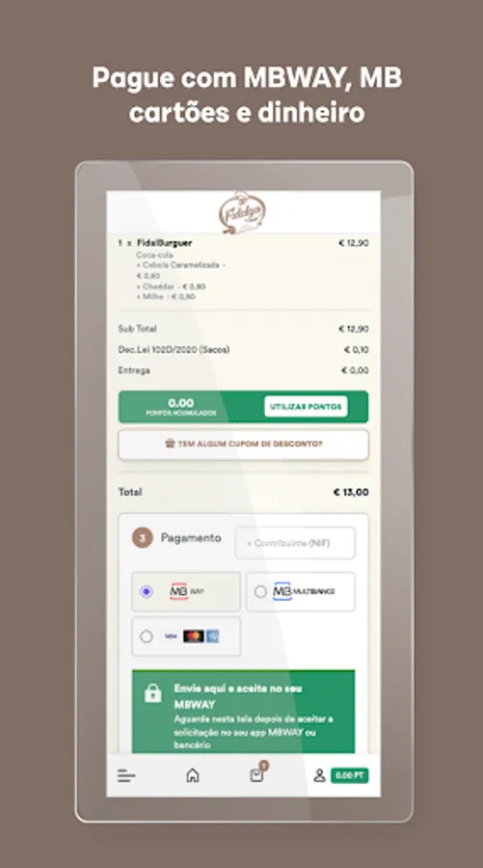Click the Mastercard card icon
Image resolution: width=483 pixels, height=868 pixels.
click(194, 637)
